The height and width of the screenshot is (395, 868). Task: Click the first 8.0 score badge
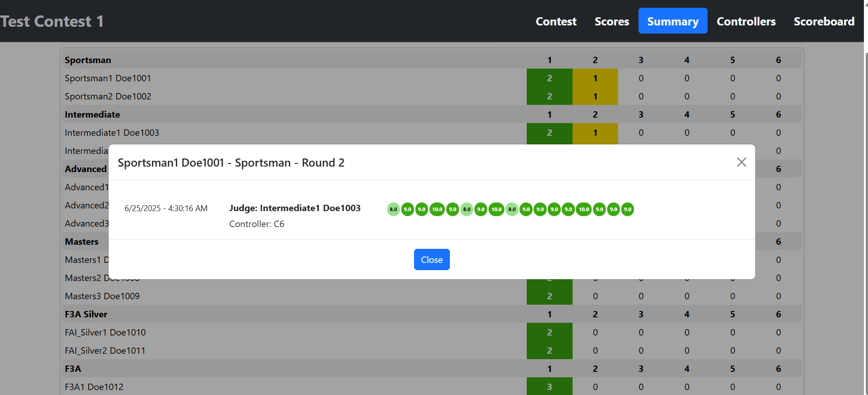click(x=393, y=209)
